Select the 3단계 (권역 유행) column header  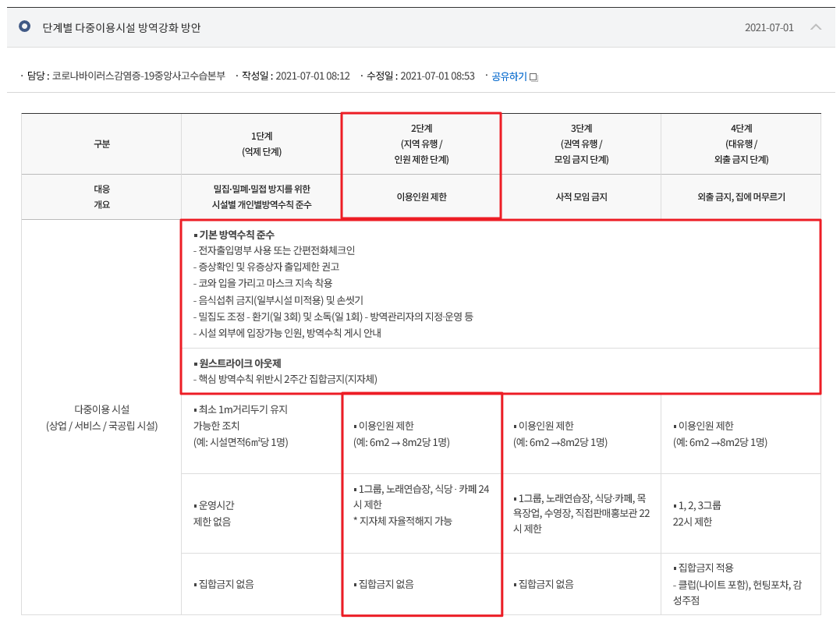(581, 143)
